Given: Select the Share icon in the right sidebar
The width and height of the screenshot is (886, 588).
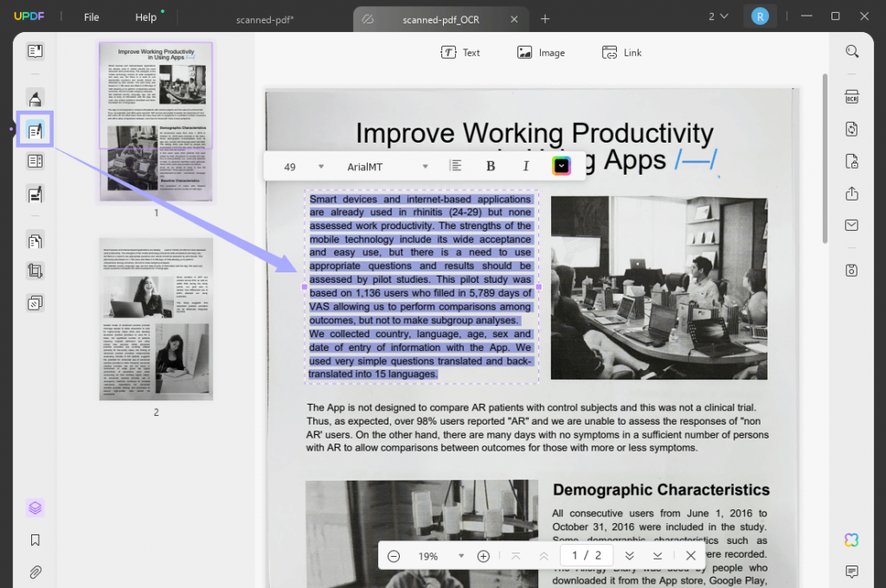Looking at the screenshot, I should point(851,194).
